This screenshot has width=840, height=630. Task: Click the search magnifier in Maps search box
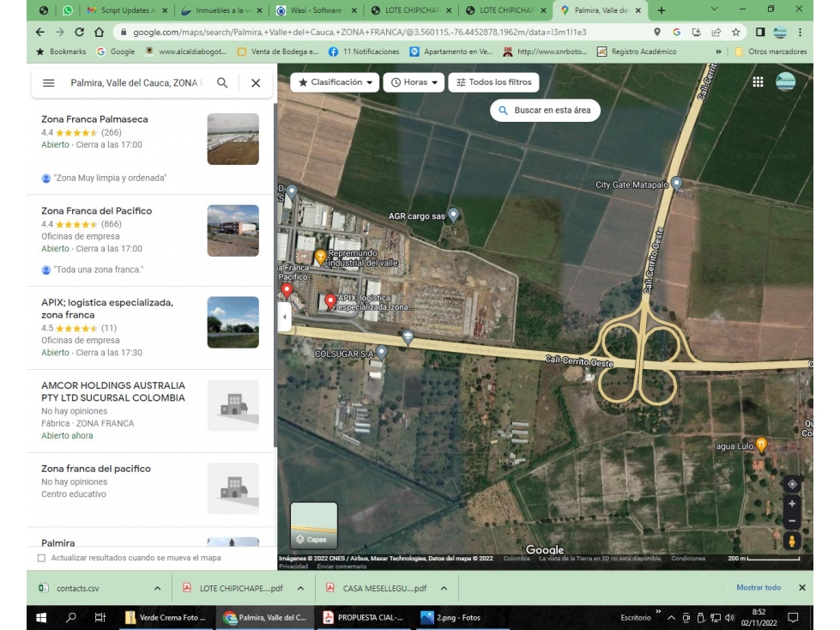(x=222, y=83)
